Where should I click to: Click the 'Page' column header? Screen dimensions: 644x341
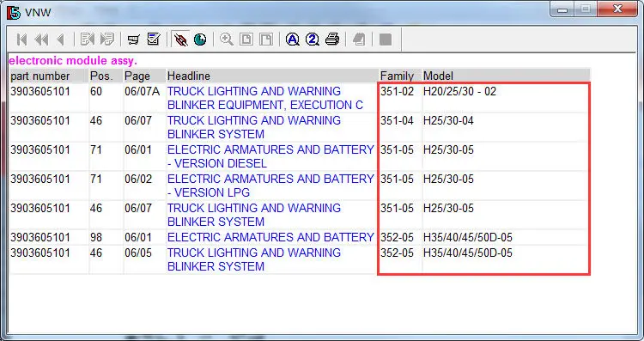point(137,76)
